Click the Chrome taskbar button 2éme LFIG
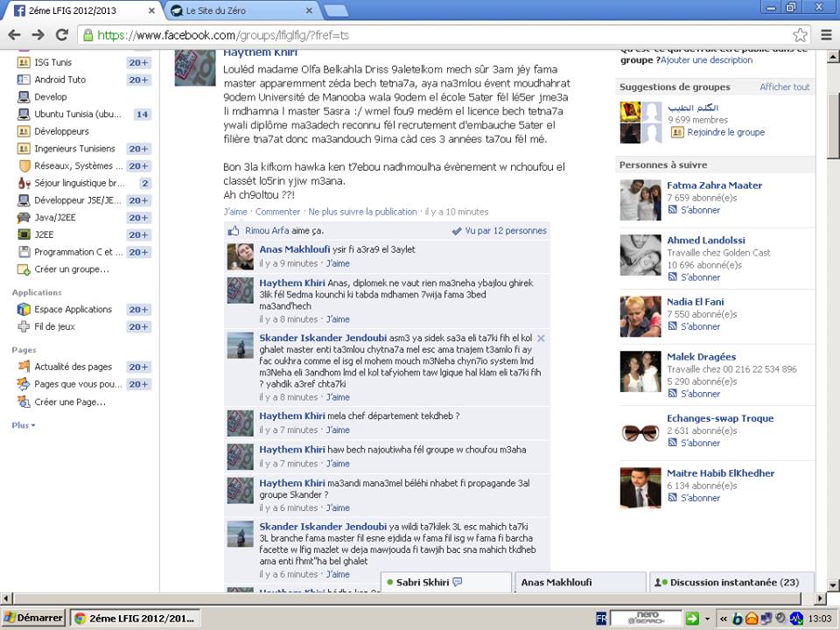The height and width of the screenshot is (630, 840). (136, 619)
